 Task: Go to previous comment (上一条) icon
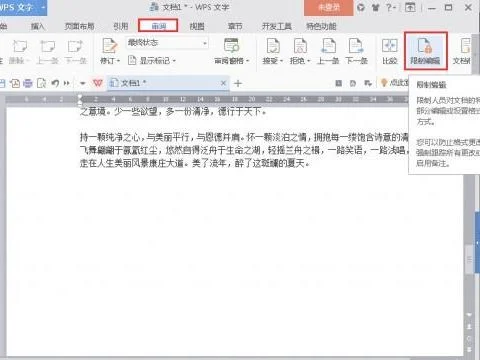pyautogui.click(x=47, y=46)
